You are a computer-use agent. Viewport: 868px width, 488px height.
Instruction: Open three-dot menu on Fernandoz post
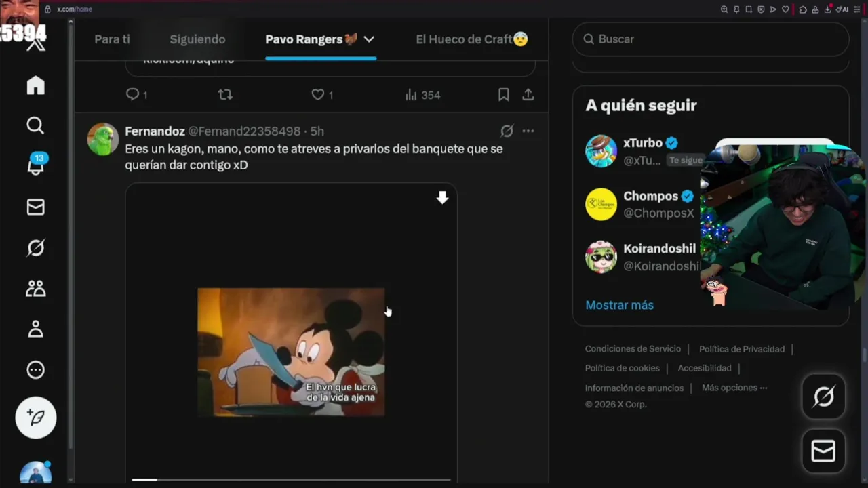click(528, 131)
